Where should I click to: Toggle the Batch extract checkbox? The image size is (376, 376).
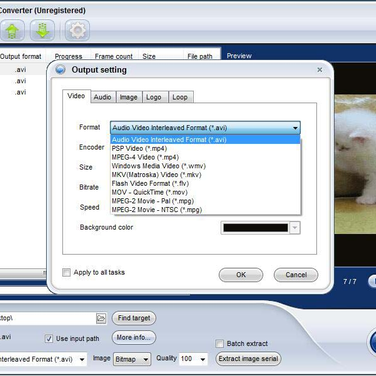(x=219, y=344)
